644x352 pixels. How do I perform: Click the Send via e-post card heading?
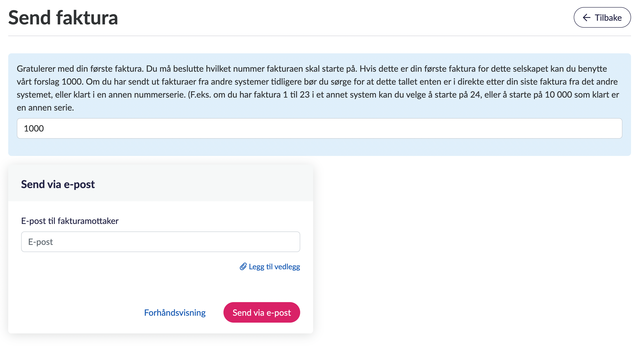pyautogui.click(x=58, y=184)
